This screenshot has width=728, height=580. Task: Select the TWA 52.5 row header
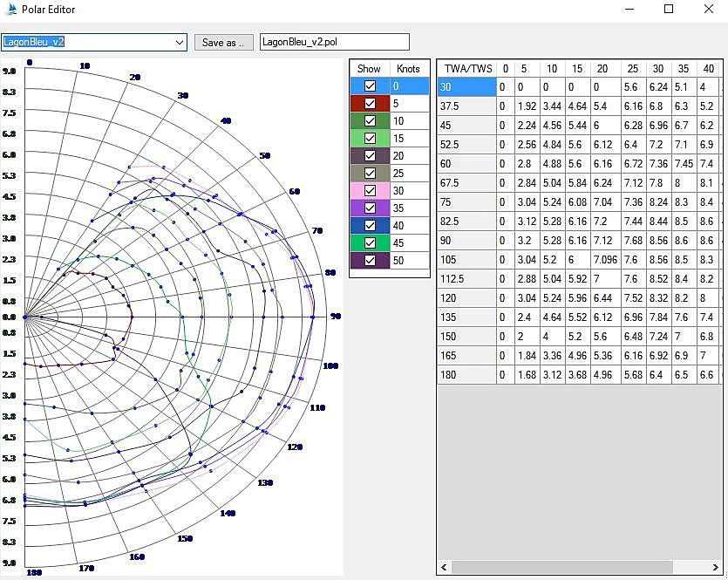coord(467,145)
